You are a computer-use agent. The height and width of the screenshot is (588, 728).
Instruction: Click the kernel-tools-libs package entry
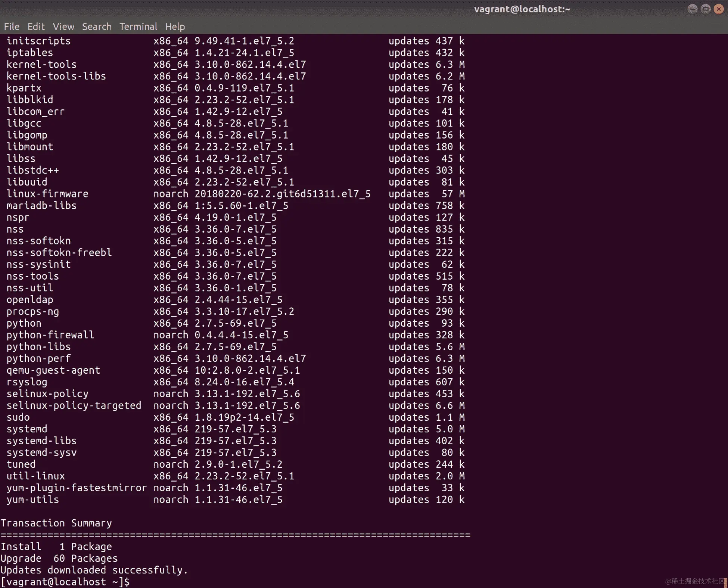pos(56,76)
